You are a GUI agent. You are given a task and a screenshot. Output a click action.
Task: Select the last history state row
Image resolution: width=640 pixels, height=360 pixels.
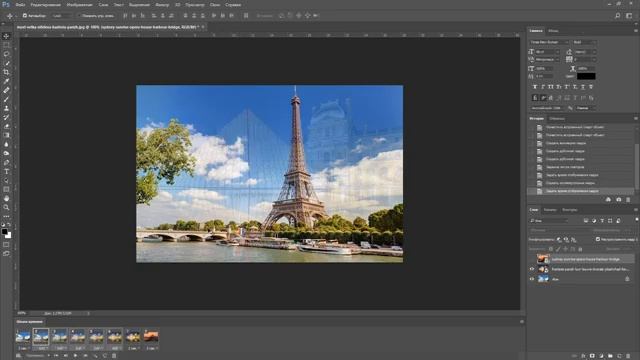[581, 191]
